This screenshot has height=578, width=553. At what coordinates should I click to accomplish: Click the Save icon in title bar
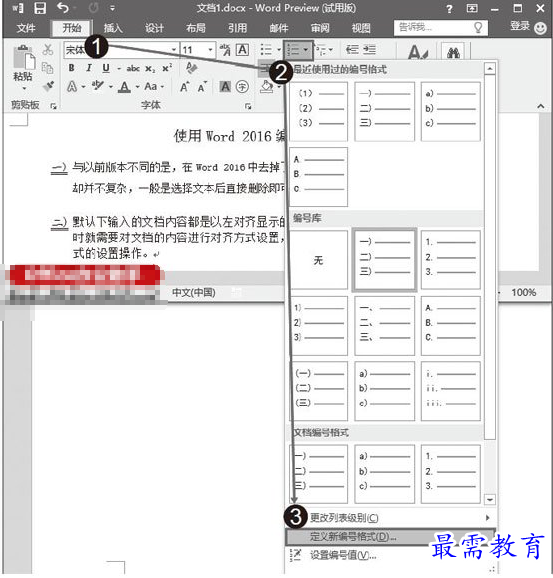[x=40, y=8]
